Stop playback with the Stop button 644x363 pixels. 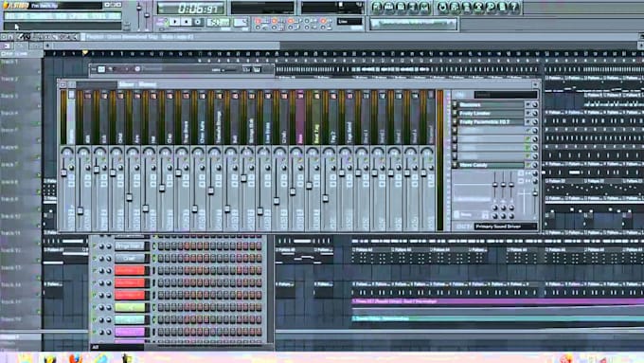[x=187, y=22]
